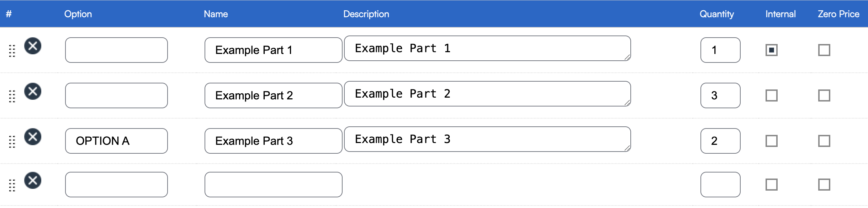The height and width of the screenshot is (208, 868).
Task: Delete the empty last row
Action: click(x=33, y=181)
